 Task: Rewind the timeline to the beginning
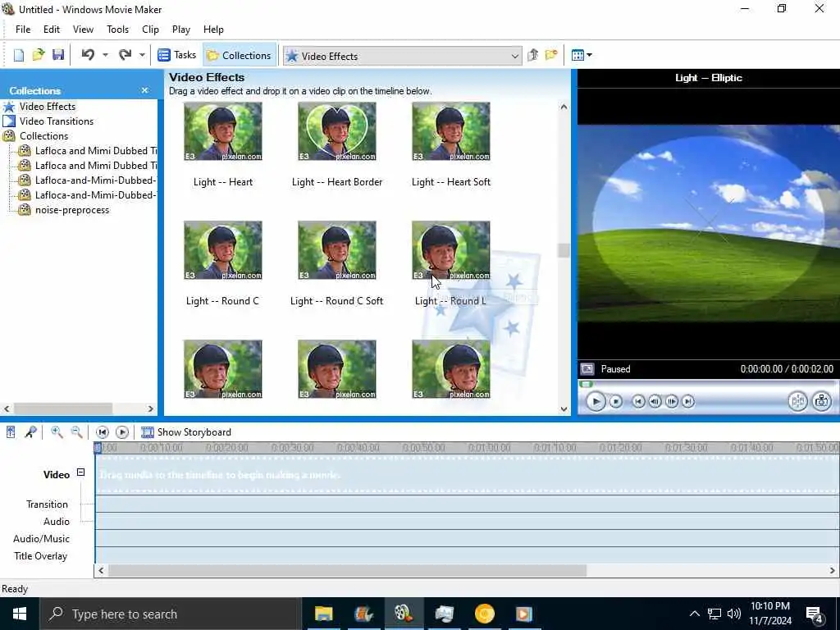[x=103, y=431]
